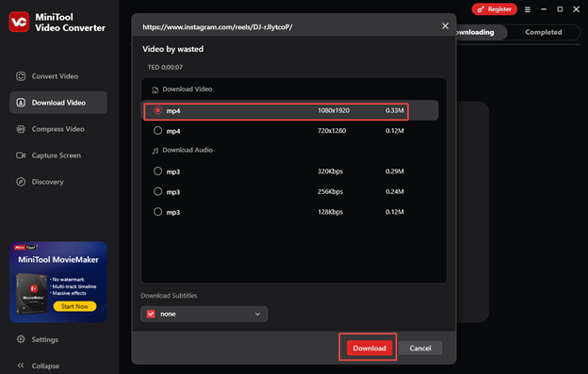Select mp4 720x1280 radio button
Viewport: 588px width, 374px height.
coord(158,130)
